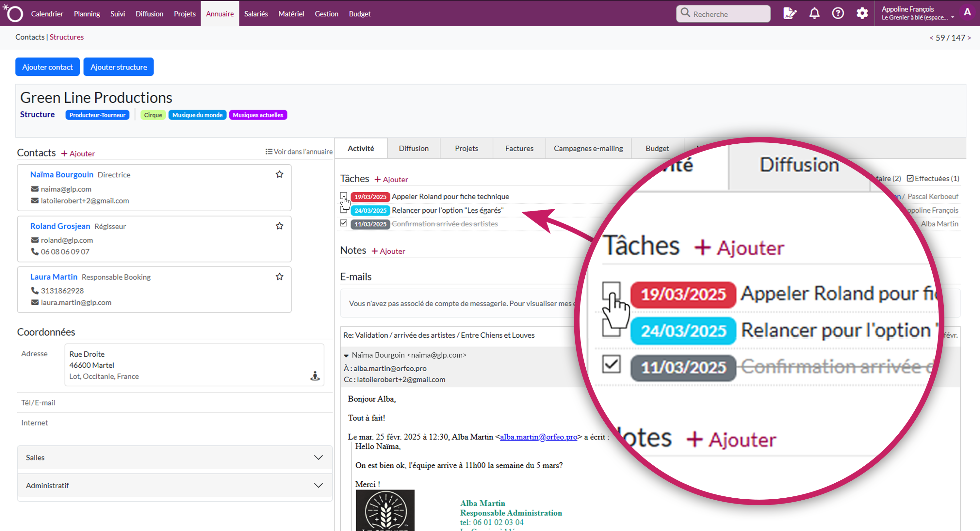Click envelope icon beside laura.martin@glp.com
This screenshot has height=531, width=980.
pos(35,302)
